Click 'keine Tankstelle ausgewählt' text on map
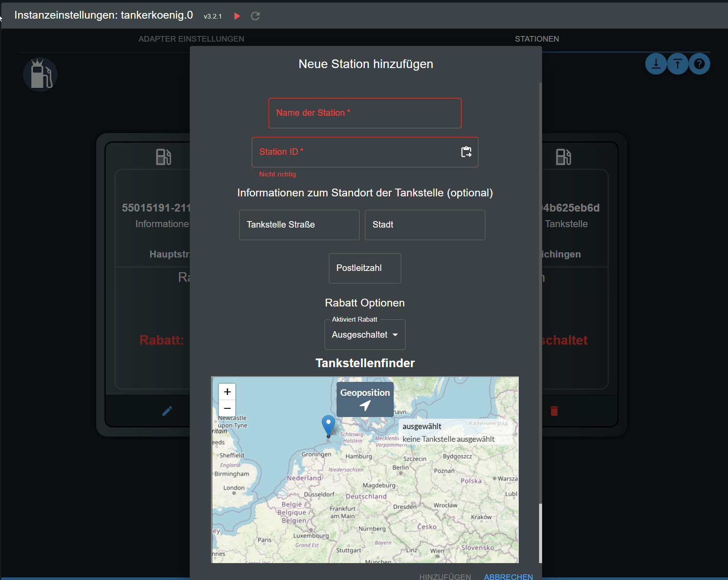Viewport: 728px width, 580px height. coord(448,439)
